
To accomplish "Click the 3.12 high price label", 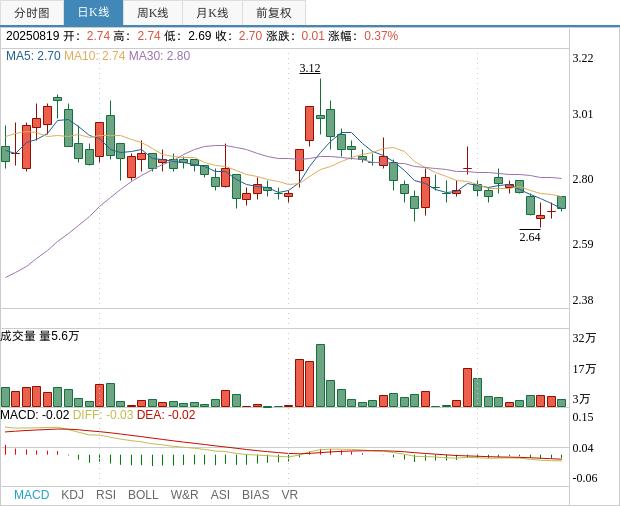I will [310, 68].
